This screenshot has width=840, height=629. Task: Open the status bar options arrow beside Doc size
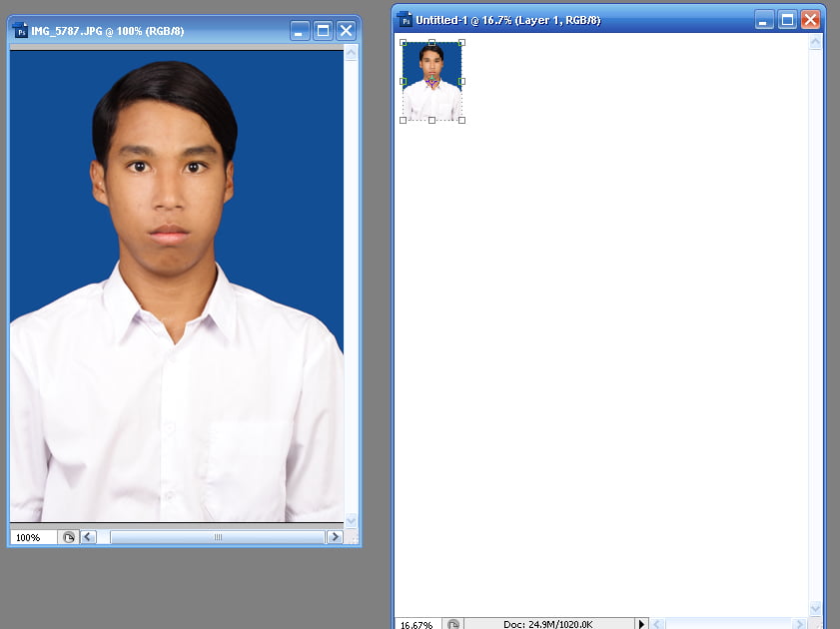tap(642, 623)
